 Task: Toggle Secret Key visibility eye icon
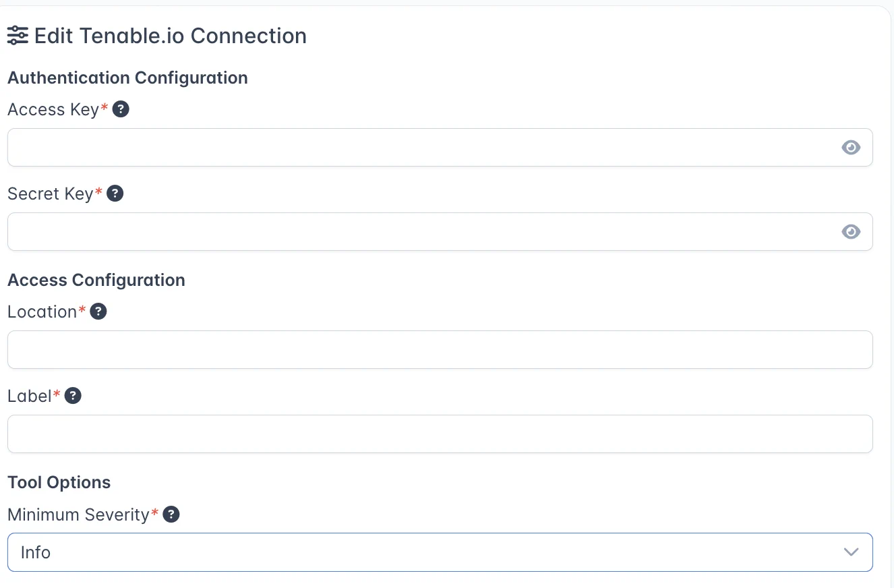tap(851, 232)
